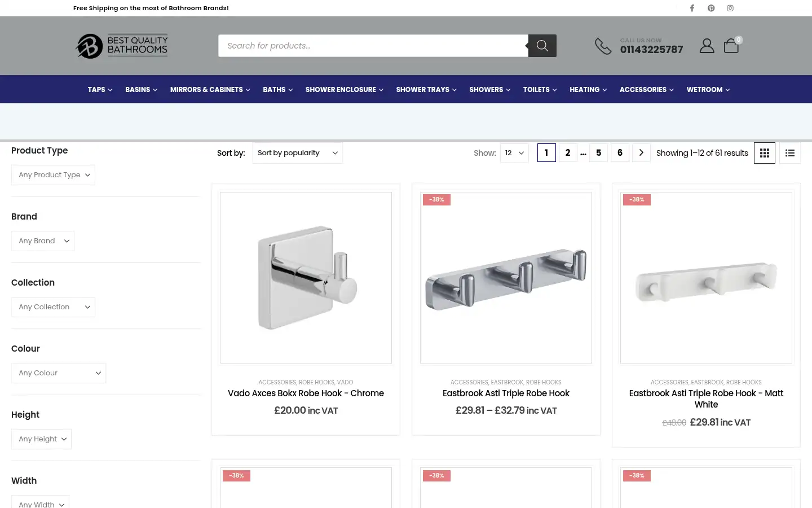This screenshot has width=812, height=508.
Task: Click the £29.81 – £32.79 price range
Action: (506, 410)
